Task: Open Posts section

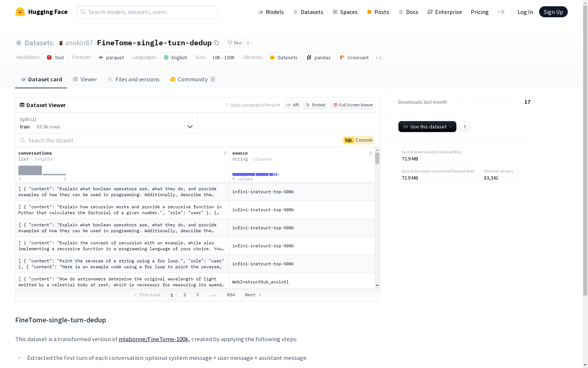Action: [x=378, y=12]
